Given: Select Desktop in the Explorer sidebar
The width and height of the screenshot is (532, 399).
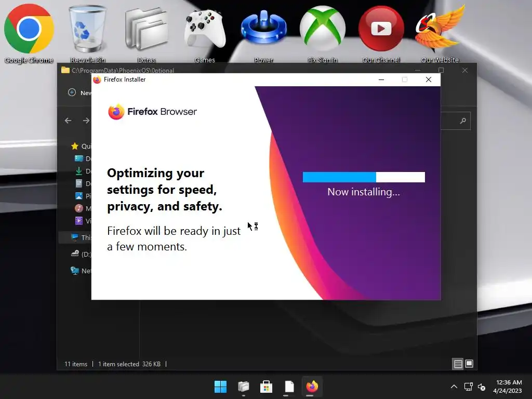Looking at the screenshot, I should (83, 158).
